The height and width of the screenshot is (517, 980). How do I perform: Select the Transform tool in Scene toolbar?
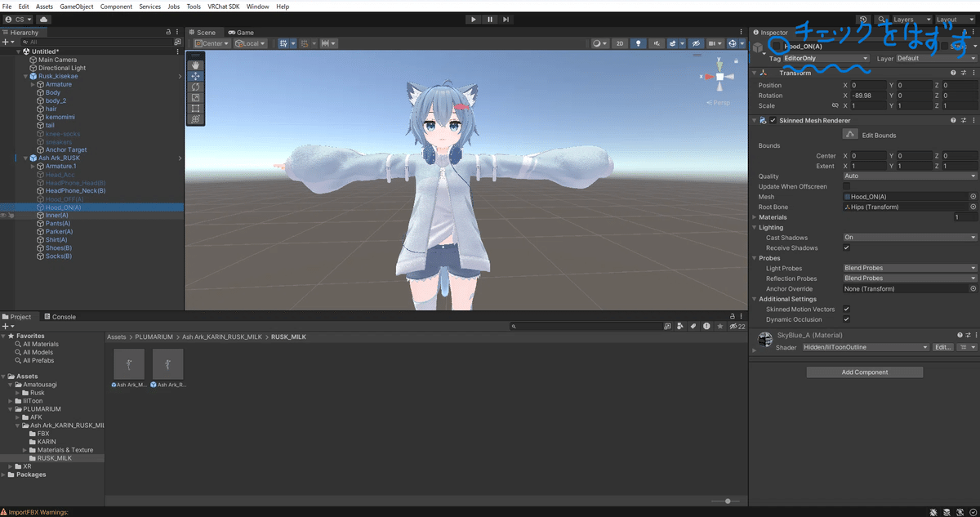click(195, 118)
